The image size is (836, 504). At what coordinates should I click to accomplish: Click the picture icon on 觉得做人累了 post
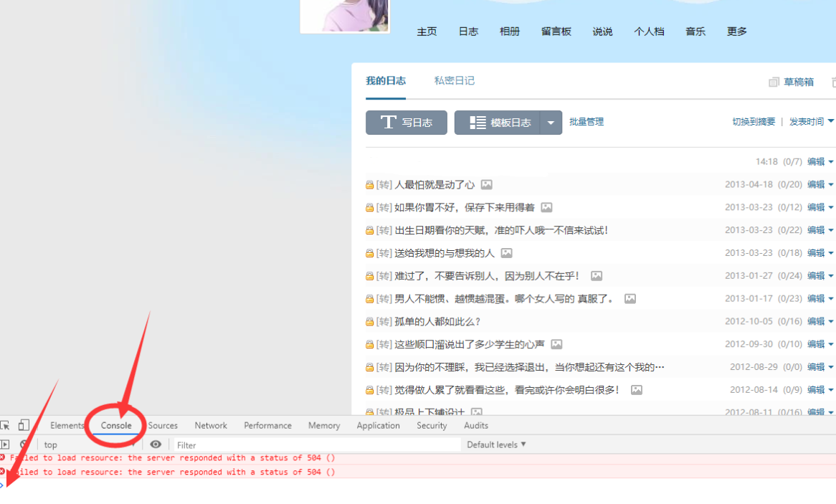point(637,389)
